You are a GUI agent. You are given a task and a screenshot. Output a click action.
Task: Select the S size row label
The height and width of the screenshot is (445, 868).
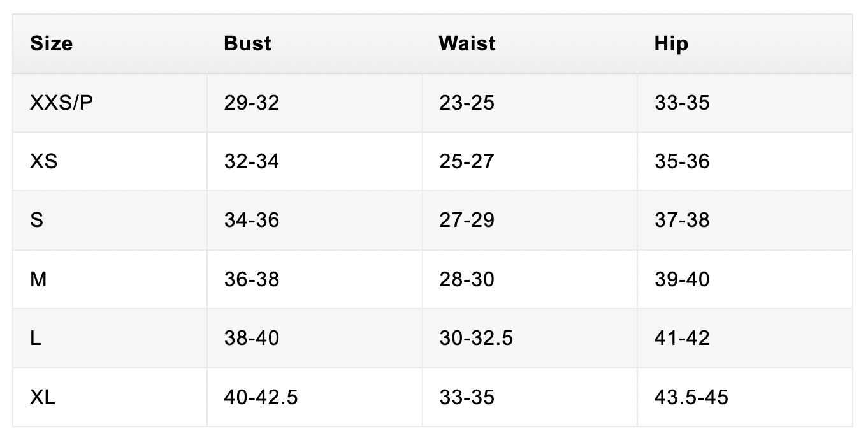point(37,220)
